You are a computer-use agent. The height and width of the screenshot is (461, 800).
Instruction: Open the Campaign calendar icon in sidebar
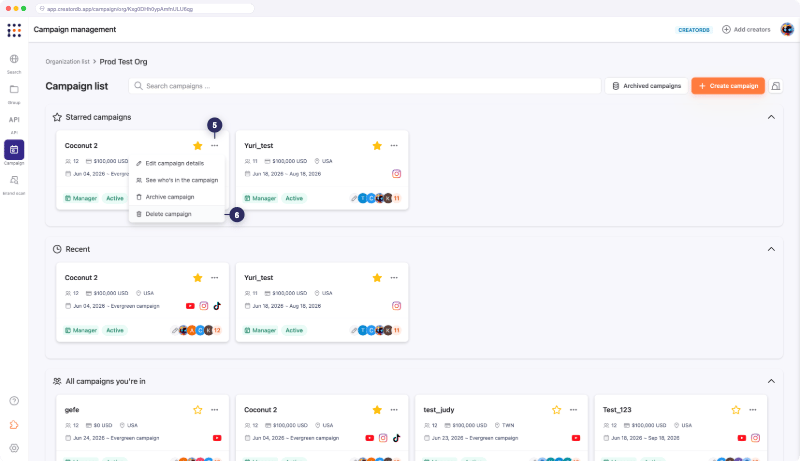tap(14, 150)
